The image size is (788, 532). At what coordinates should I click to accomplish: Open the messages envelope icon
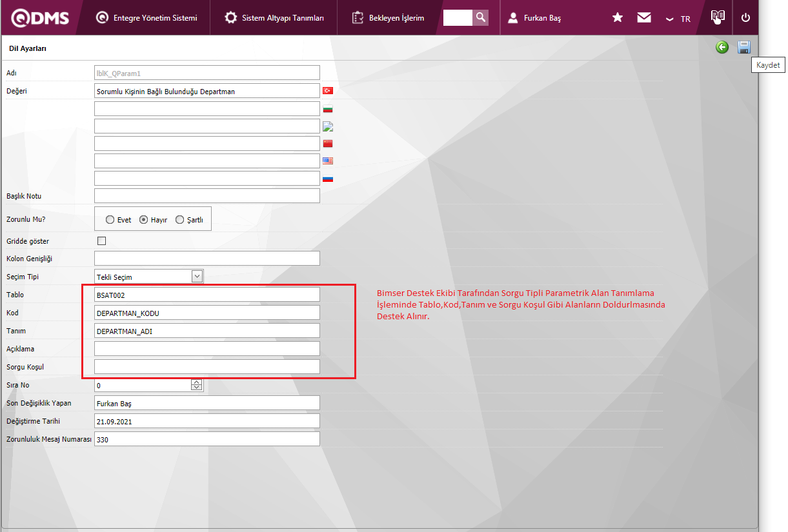[643, 18]
